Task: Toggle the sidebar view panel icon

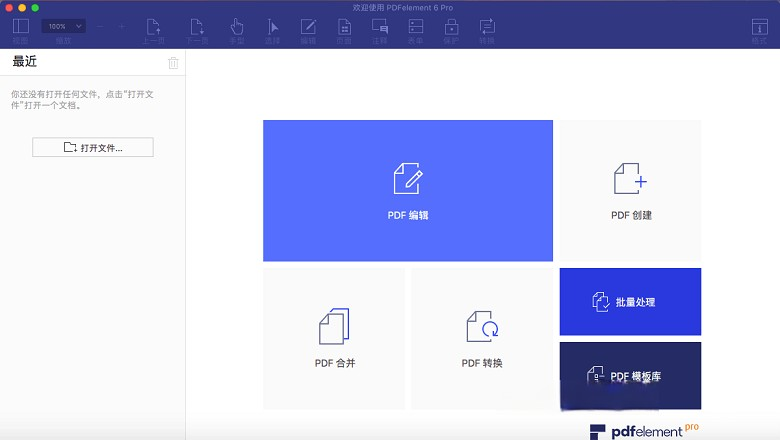Action: point(20,26)
